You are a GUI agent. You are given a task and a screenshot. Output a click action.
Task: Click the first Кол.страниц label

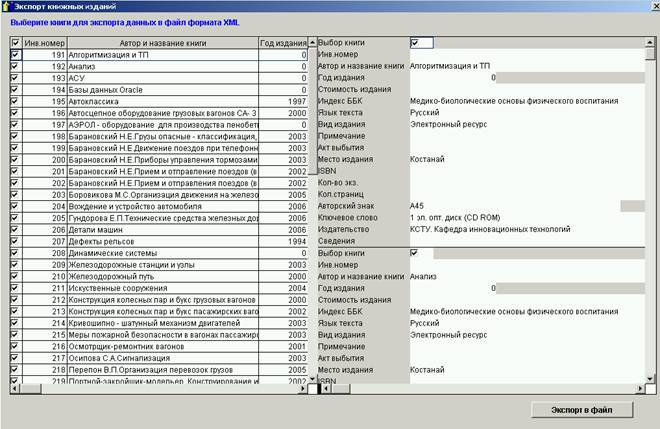coord(341,194)
